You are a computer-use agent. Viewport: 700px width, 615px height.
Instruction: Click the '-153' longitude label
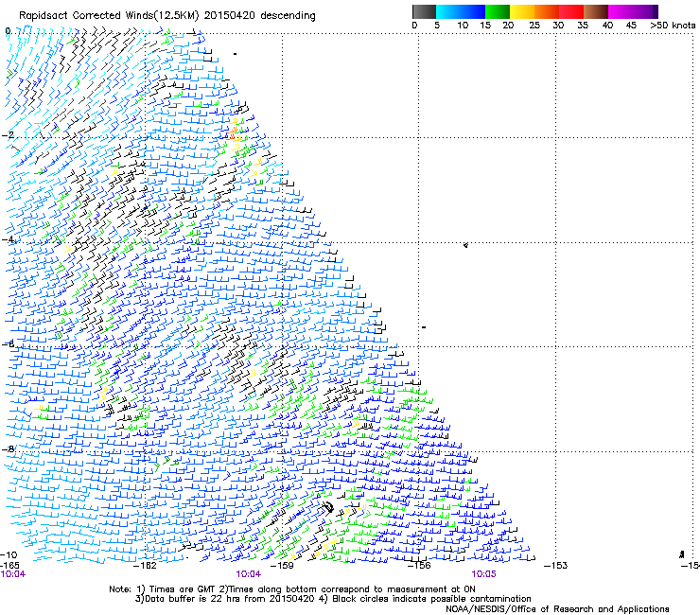click(x=555, y=566)
